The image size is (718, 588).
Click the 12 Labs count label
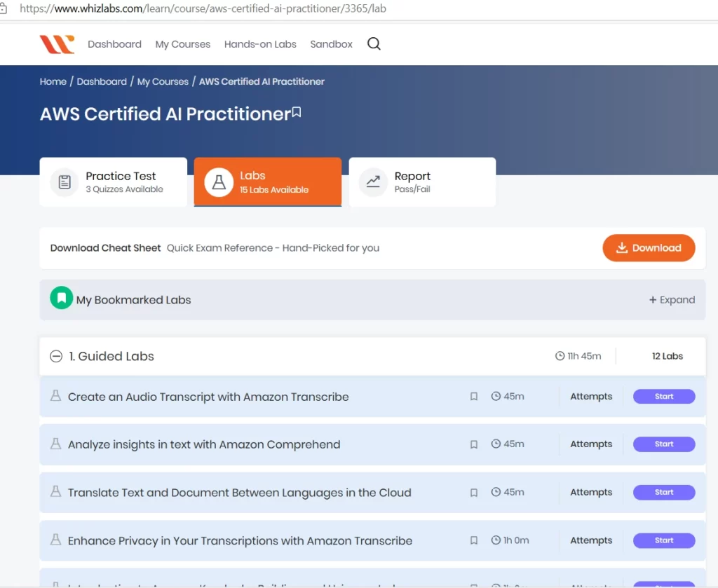668,356
